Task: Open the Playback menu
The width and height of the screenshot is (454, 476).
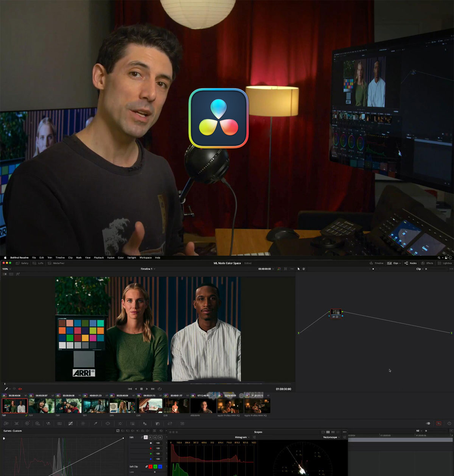Action: coord(99,258)
